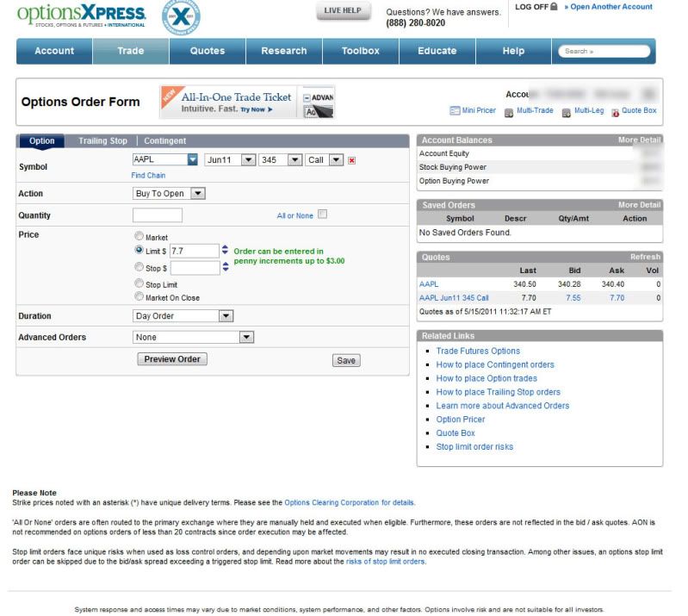Click the 7.55 bid price link
This screenshot has width=688, height=616.
[573, 298]
